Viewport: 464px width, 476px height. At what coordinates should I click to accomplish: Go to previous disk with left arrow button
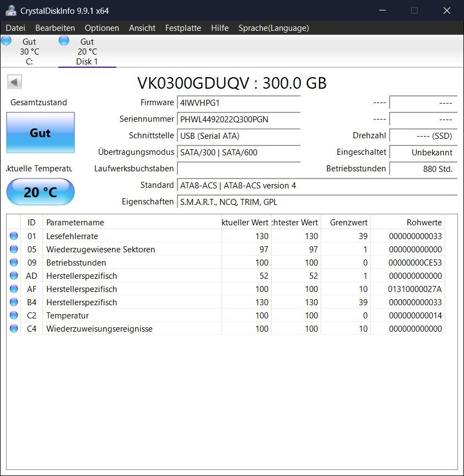click(x=14, y=82)
